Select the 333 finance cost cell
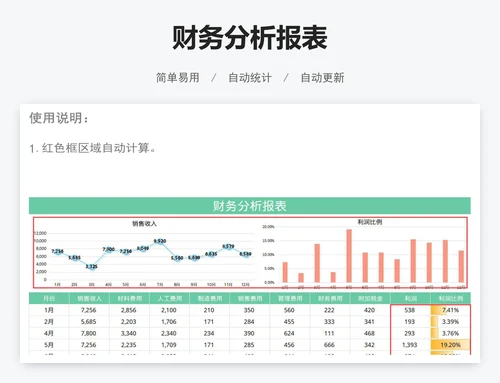 [x=329, y=322]
